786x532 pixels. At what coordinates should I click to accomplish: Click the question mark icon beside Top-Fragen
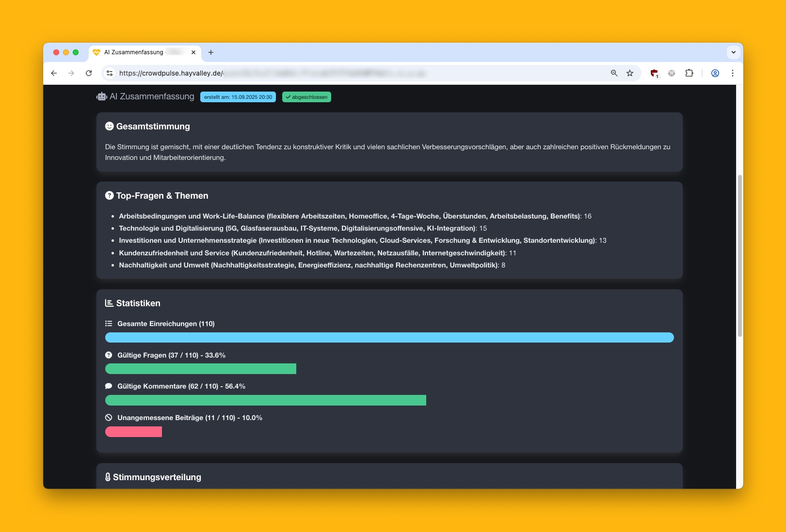(110, 196)
